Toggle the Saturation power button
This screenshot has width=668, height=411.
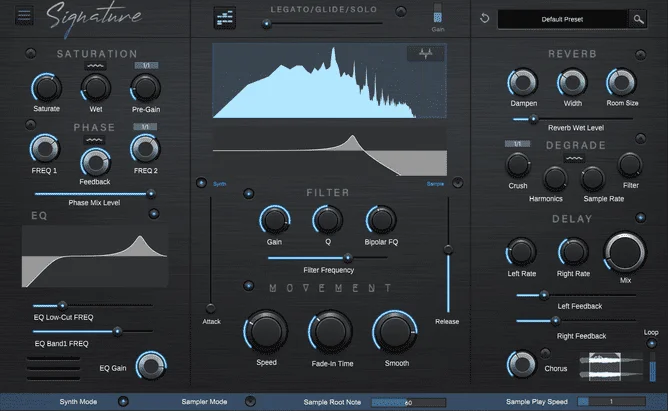(x=30, y=53)
